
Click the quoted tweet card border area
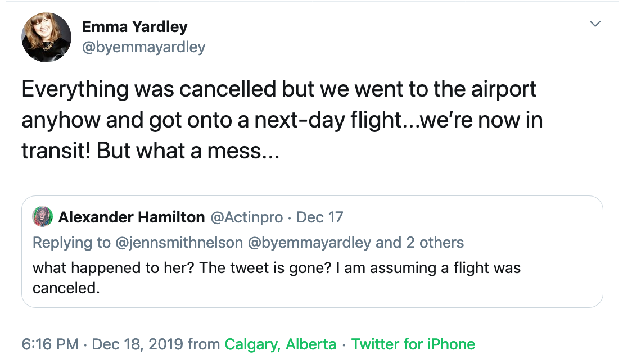[x=312, y=252]
